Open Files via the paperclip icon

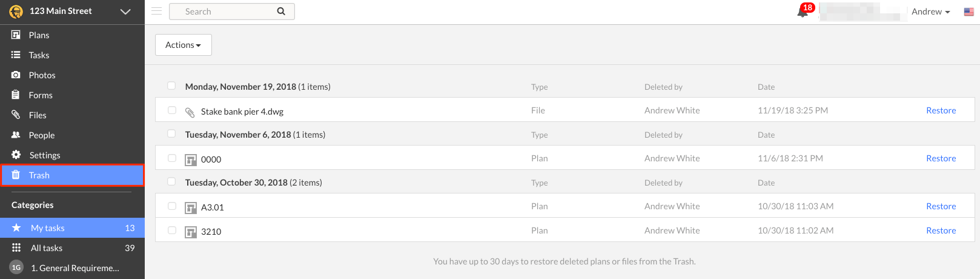coord(16,115)
